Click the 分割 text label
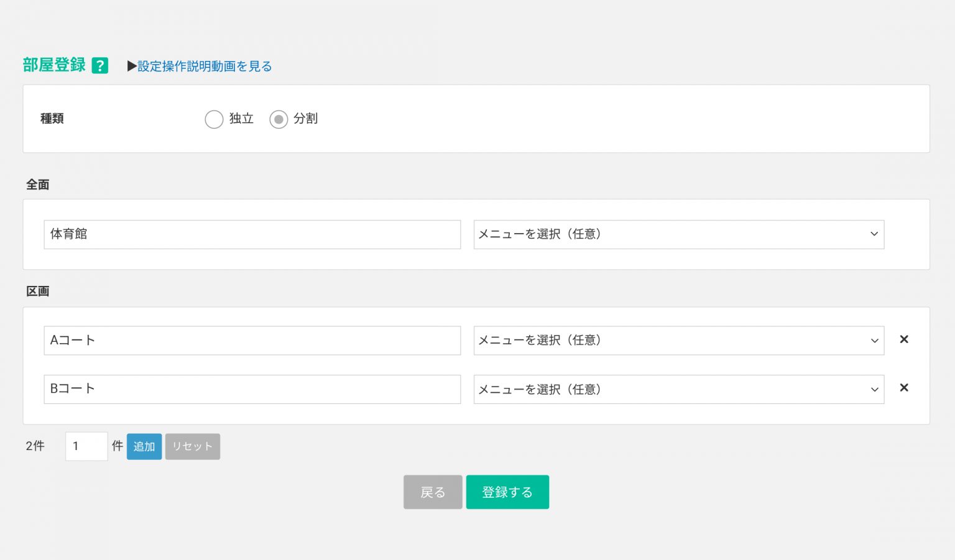 click(x=305, y=119)
